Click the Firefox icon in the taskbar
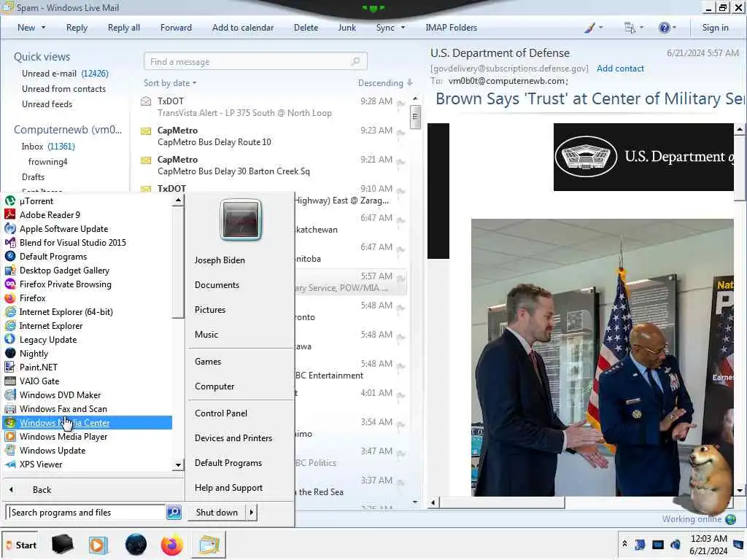Screen dimensions: 747x560 pyautogui.click(x=171, y=545)
